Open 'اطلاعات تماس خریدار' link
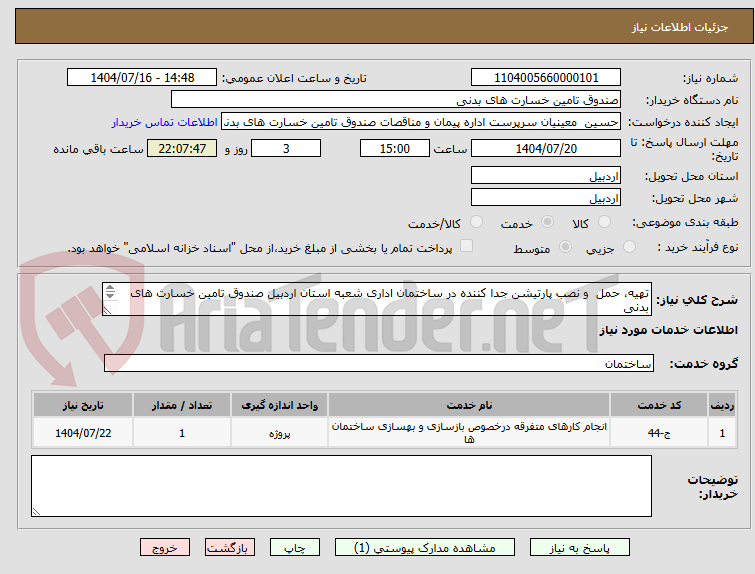755x574 pixels. 165,122
